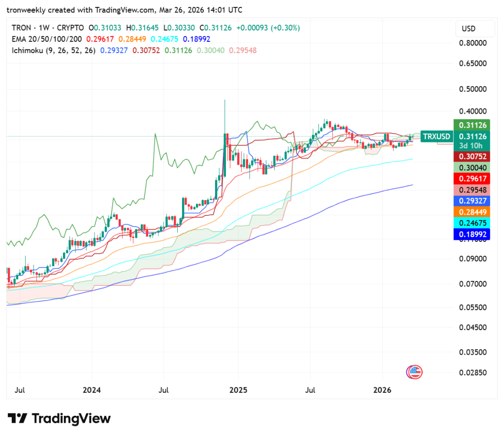Click the US flag icon on the chart
Screen dimensions: 504x438
pyautogui.click(x=414, y=372)
